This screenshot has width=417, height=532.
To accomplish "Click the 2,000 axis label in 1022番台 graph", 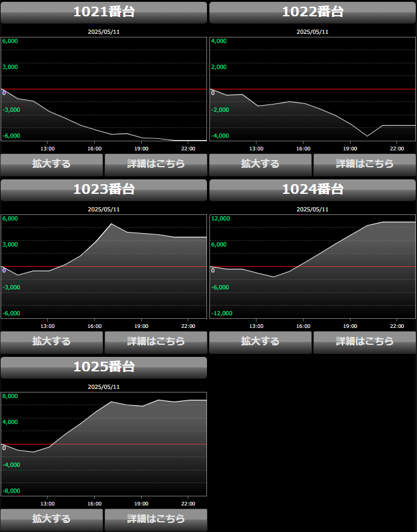I will pyautogui.click(x=219, y=67).
